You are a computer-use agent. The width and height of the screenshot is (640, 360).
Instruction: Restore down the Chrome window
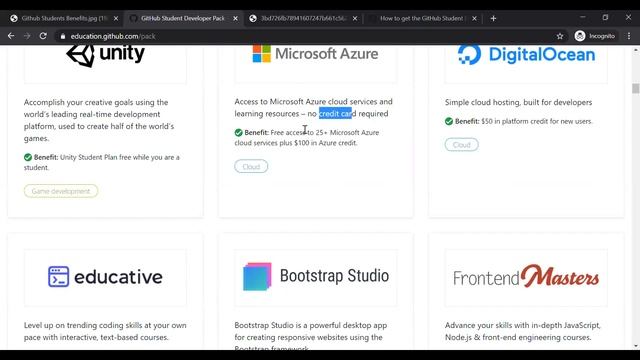click(x=605, y=17)
